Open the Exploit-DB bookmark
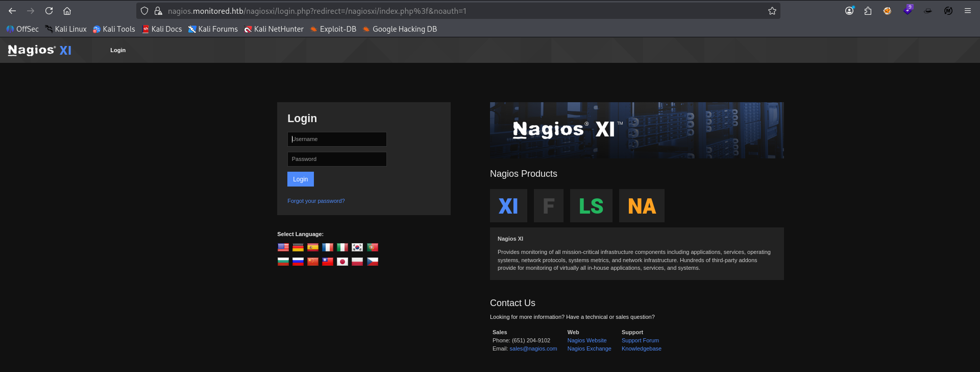 click(333, 29)
